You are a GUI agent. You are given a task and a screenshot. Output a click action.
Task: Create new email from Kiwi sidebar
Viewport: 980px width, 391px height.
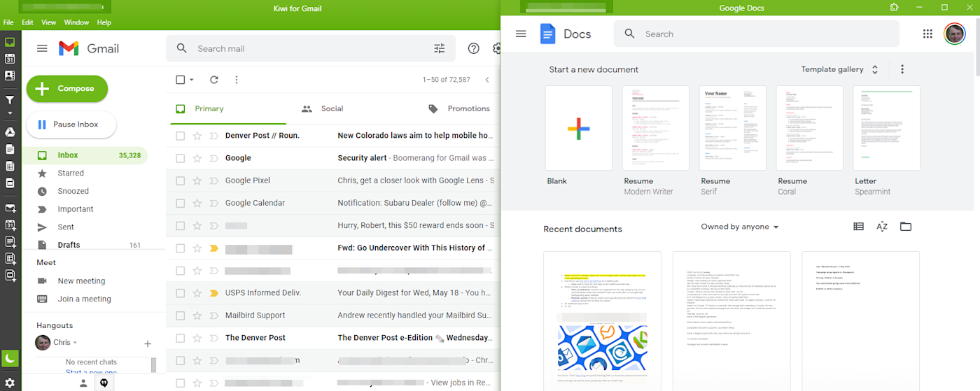tap(10, 208)
